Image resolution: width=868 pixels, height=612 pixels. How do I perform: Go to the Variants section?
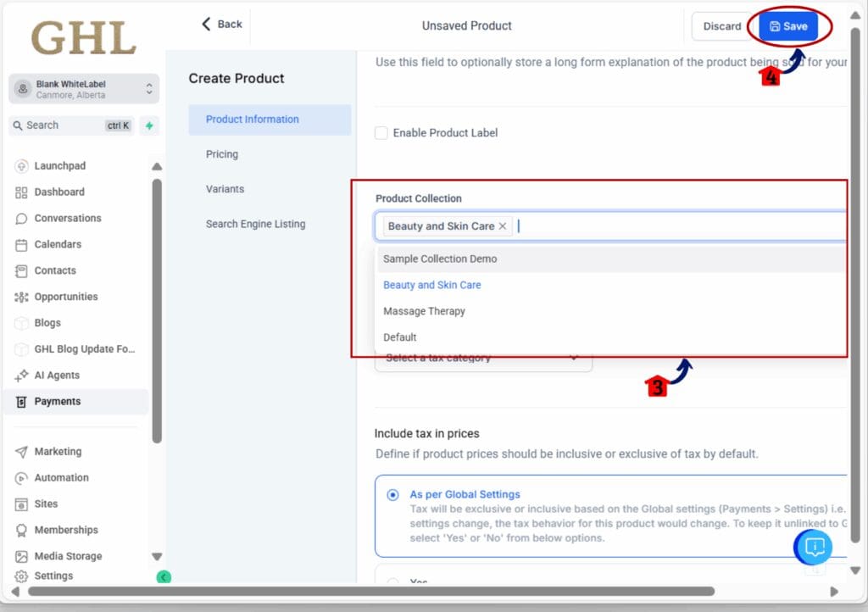point(225,189)
